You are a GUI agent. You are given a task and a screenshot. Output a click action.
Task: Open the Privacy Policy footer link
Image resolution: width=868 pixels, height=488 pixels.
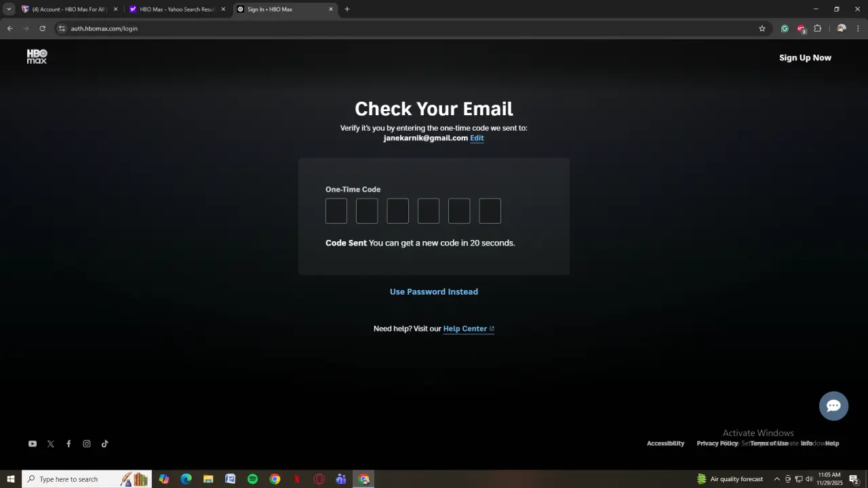(x=717, y=443)
